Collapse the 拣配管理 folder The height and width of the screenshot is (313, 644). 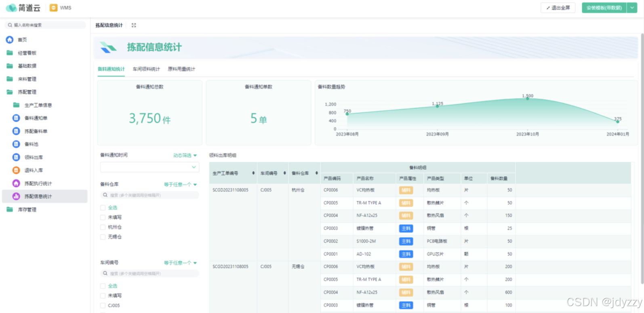coord(10,92)
